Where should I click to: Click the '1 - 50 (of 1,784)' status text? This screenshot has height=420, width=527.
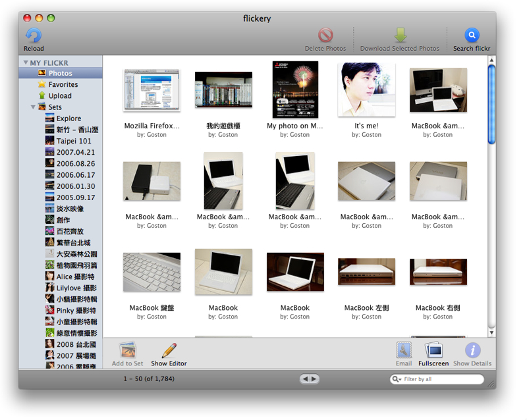pos(149,379)
